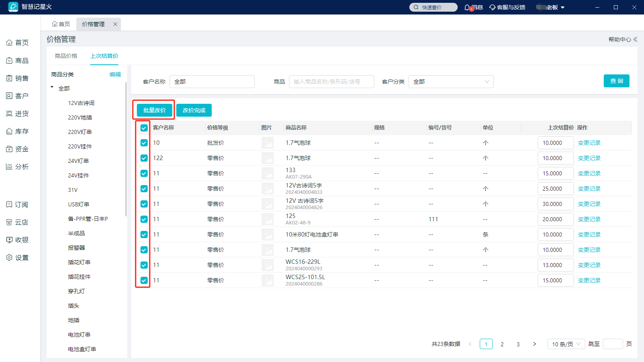
Task: Open 销售 module in sidebar
Action: [x=17, y=78]
